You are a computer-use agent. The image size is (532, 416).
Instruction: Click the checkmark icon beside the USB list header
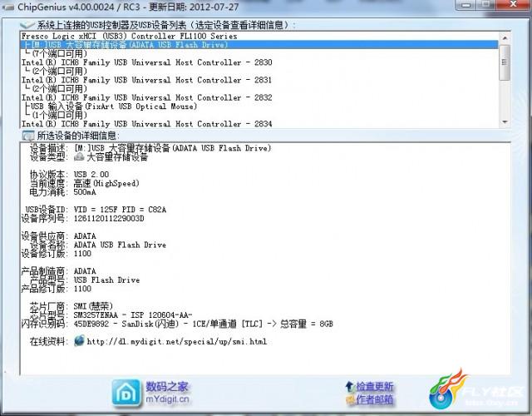[x=27, y=25]
